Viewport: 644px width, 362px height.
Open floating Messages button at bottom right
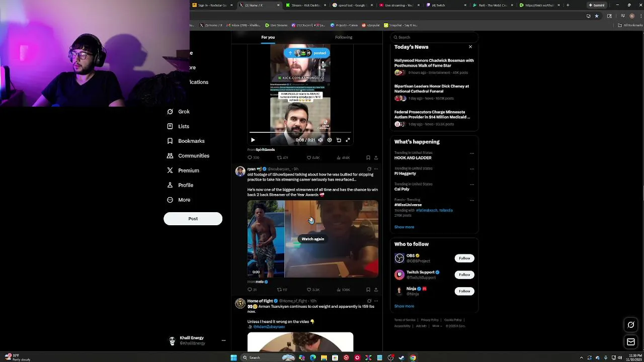click(631, 342)
